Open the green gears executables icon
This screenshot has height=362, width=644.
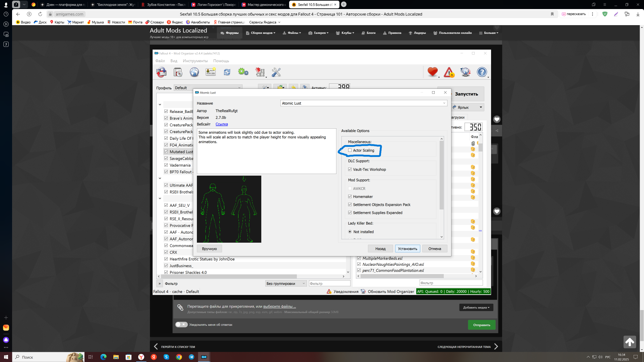point(243,72)
